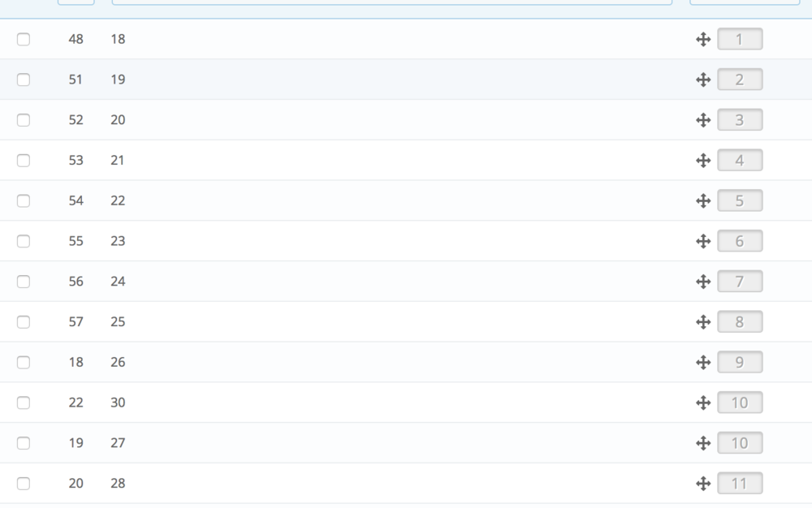812x508 pixels.
Task: Click position field 10 in the row with value 30
Action: click(740, 403)
